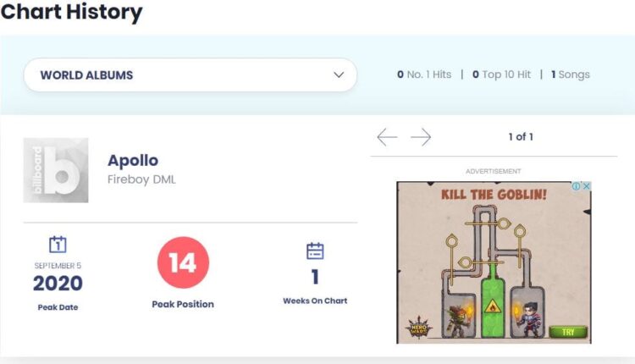Click the Songs count stat
This screenshot has height=364, width=635.
coord(570,74)
